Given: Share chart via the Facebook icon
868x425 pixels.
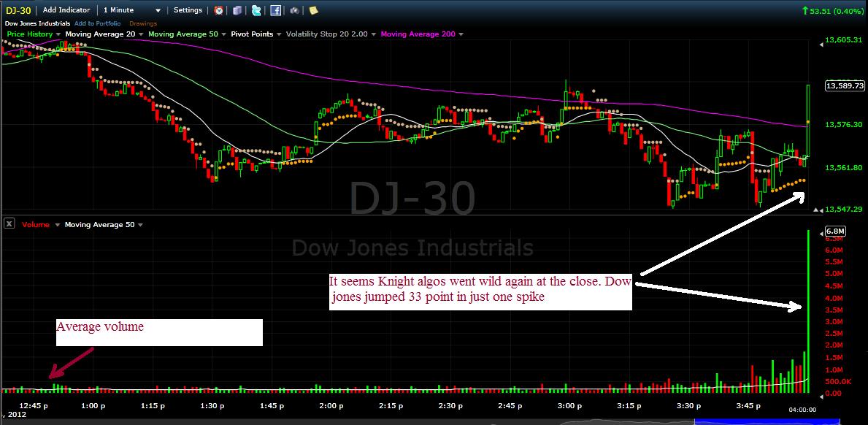Looking at the screenshot, I should (275, 9).
